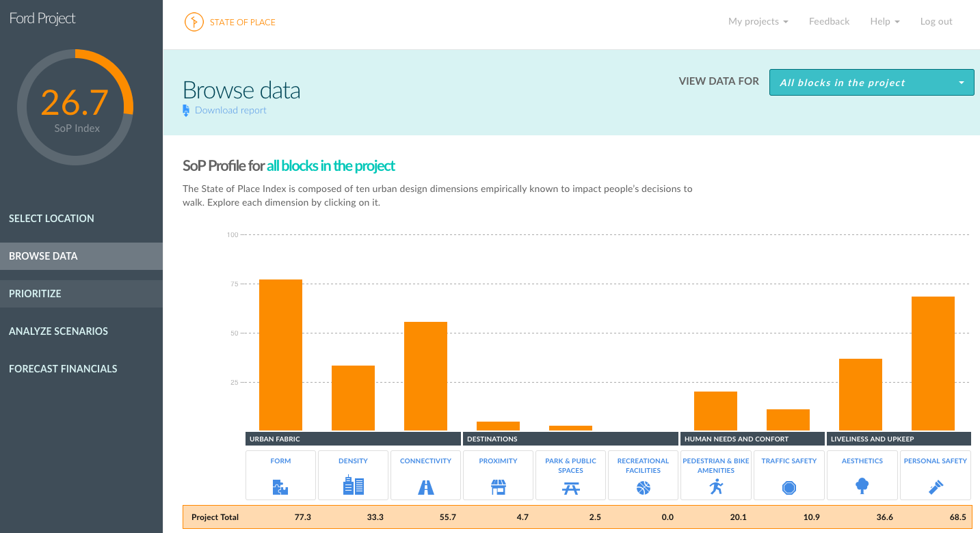Open the Help dropdown menu
Screen dimensions: 980x533
(884, 22)
